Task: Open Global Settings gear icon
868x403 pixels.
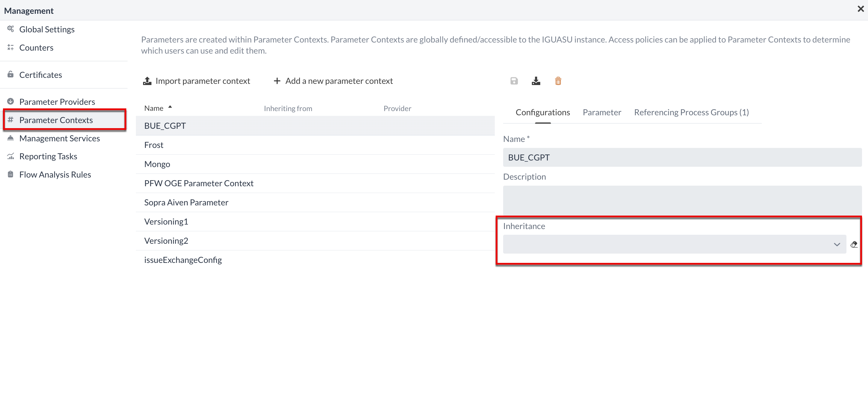Action: [10, 29]
